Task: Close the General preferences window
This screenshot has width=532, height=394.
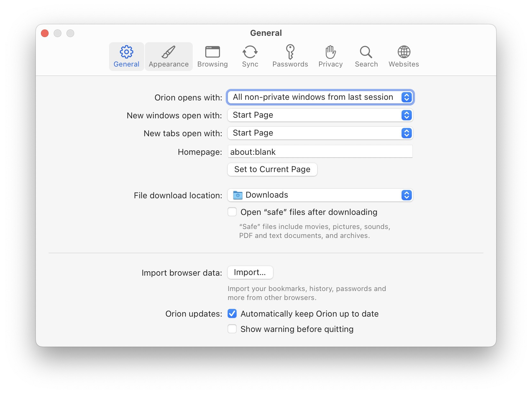Action: point(45,33)
